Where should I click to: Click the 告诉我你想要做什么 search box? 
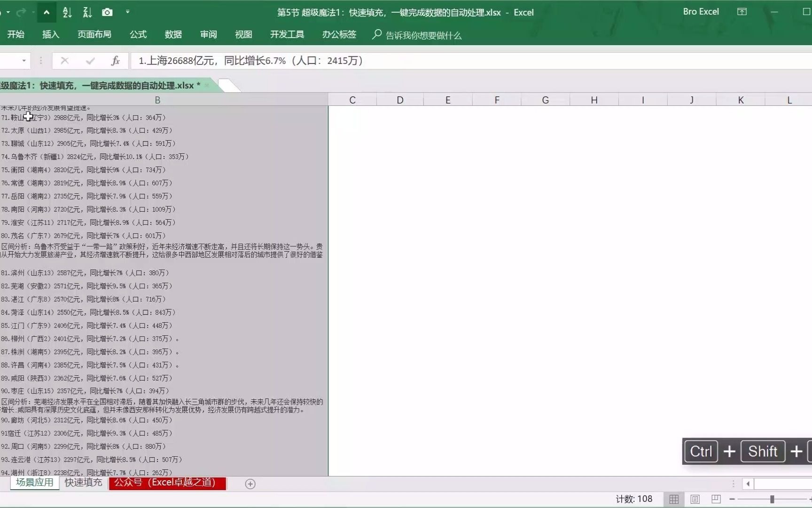coord(417,35)
